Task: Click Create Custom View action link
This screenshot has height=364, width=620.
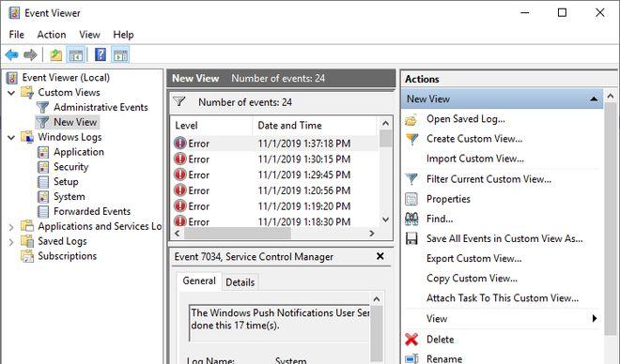Action: 474,139
